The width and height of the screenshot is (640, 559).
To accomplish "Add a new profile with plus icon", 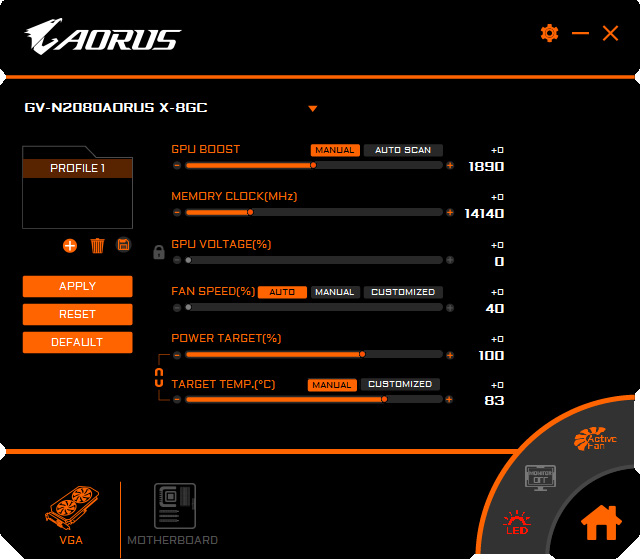I will point(70,246).
